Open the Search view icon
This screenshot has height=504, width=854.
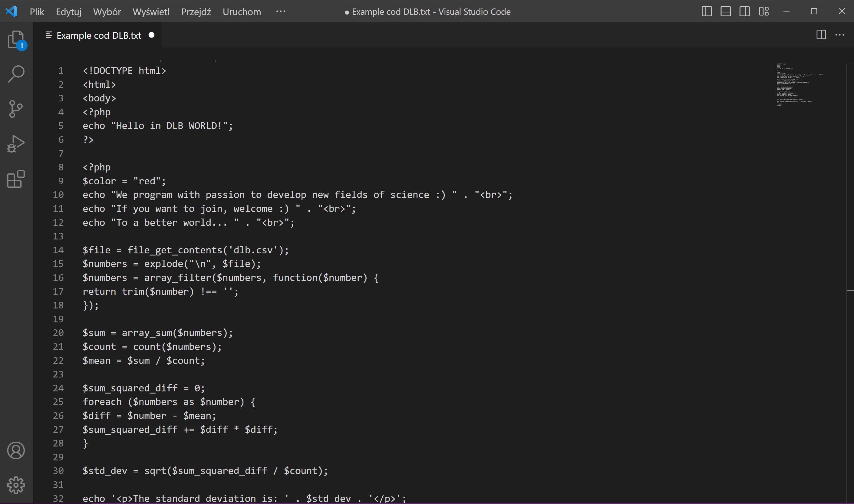[x=16, y=74]
